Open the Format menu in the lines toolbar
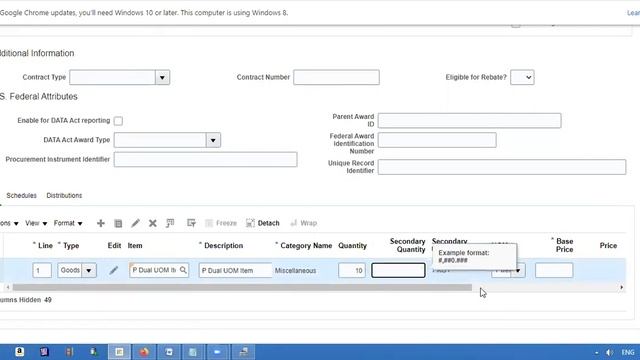This screenshot has height=360, width=640. pyautogui.click(x=68, y=223)
